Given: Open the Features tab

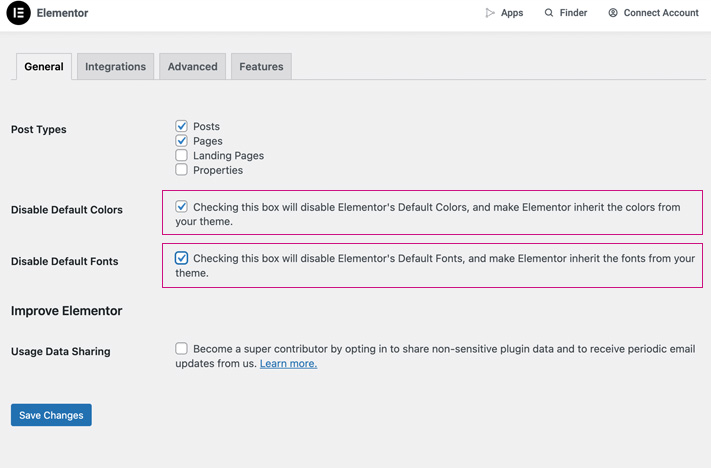Looking at the screenshot, I should tap(261, 67).
